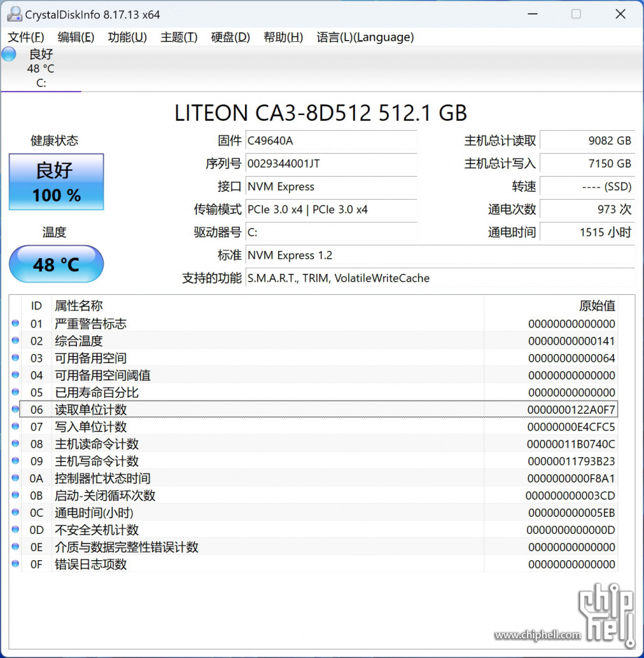
Task: Click the 固件 field C49640A
Action: click(331, 141)
